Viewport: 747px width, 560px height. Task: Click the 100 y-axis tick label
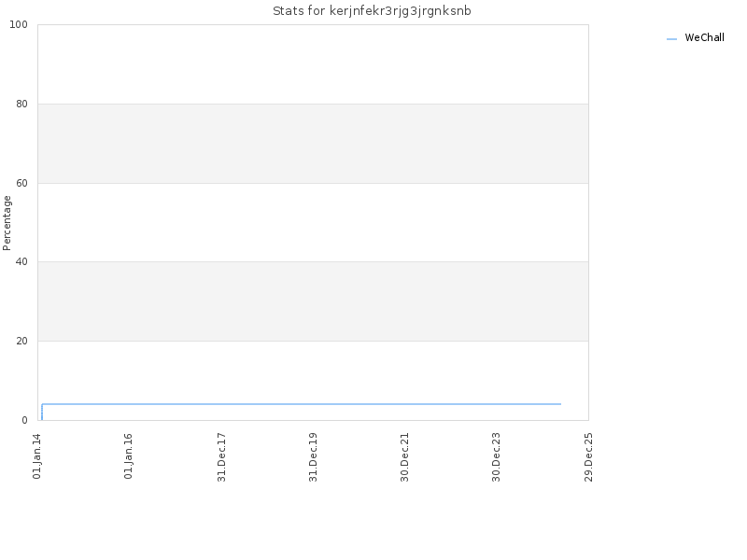[x=19, y=25]
